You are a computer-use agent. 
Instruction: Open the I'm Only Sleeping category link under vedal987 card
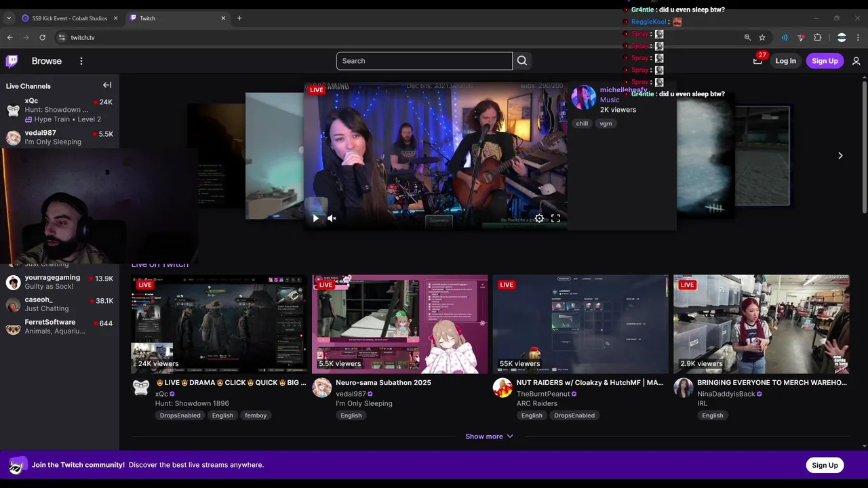coord(364,403)
